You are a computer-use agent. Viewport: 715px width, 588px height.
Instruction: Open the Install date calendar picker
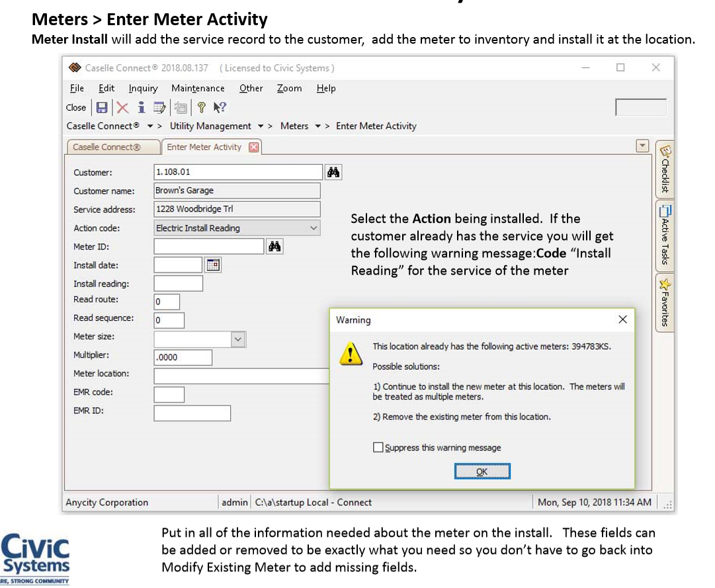coord(213,265)
